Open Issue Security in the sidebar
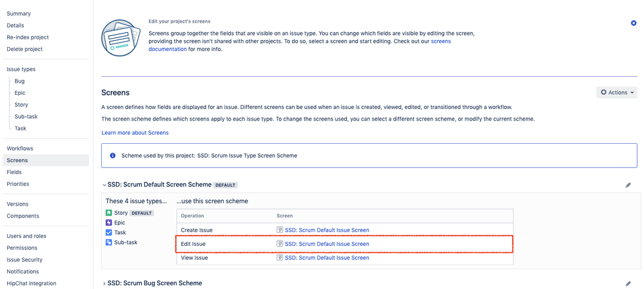644x289 pixels. (x=24, y=260)
